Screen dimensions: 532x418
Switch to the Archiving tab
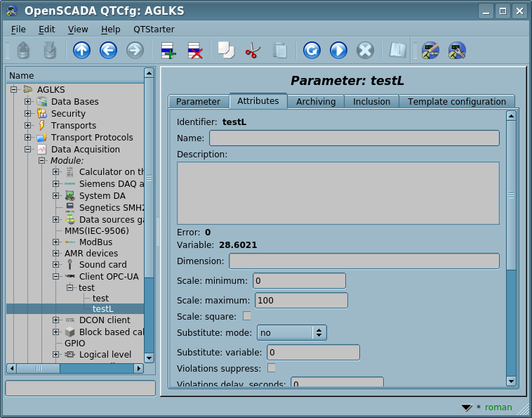click(316, 101)
